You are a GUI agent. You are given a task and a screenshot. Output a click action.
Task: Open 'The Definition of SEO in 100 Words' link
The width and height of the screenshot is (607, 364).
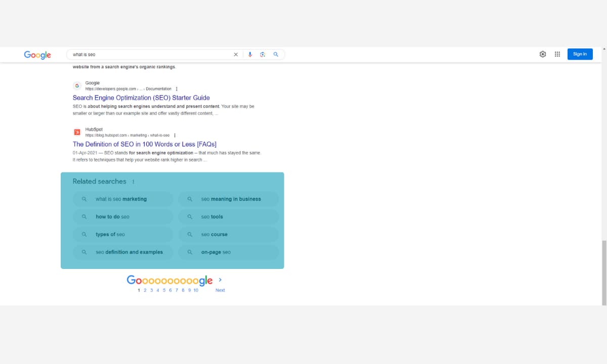pyautogui.click(x=145, y=144)
